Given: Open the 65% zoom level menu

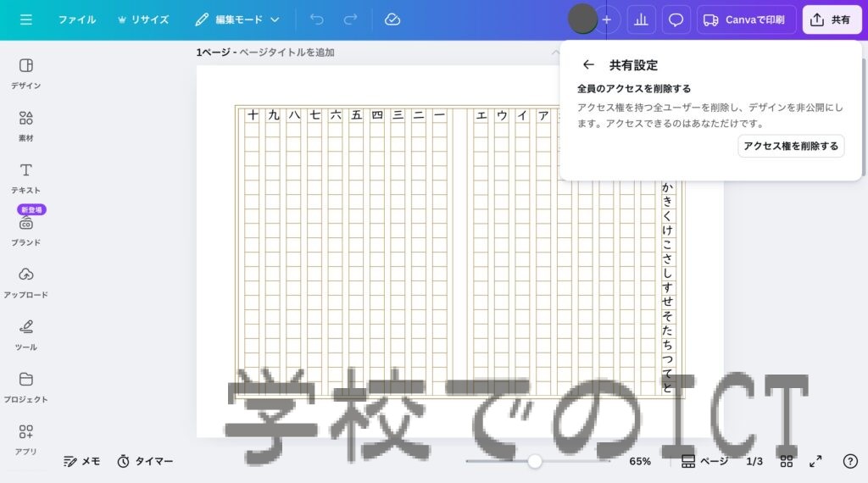Looking at the screenshot, I should [640, 461].
